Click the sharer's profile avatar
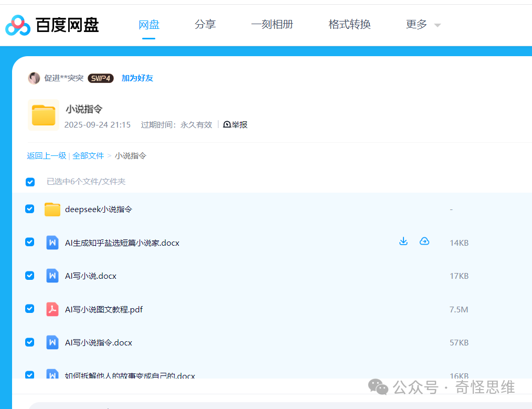This screenshot has height=409, width=532. click(x=34, y=78)
